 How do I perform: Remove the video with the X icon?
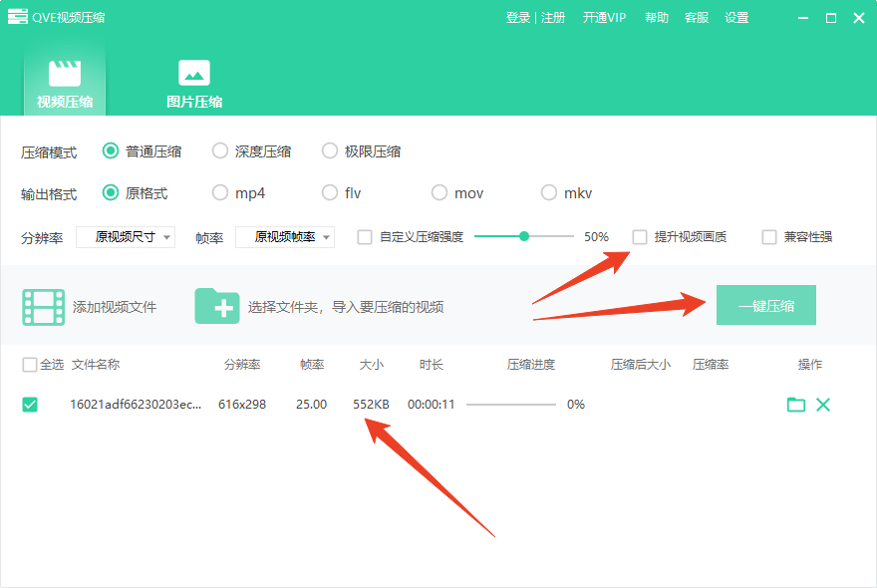pos(823,405)
